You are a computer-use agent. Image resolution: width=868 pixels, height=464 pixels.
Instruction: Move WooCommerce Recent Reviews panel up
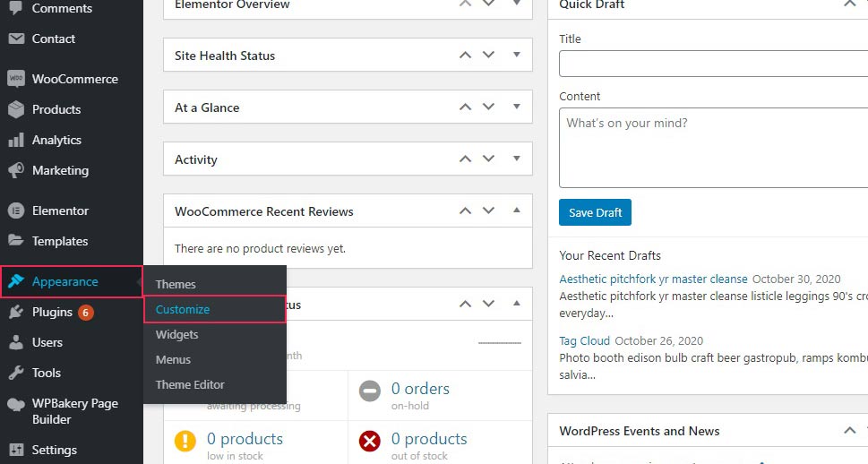(465, 211)
